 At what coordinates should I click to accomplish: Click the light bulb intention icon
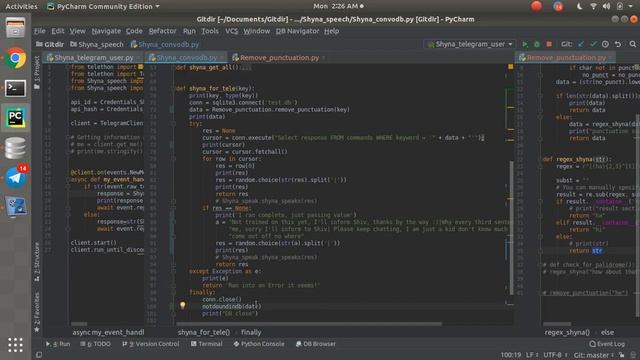click(x=182, y=305)
